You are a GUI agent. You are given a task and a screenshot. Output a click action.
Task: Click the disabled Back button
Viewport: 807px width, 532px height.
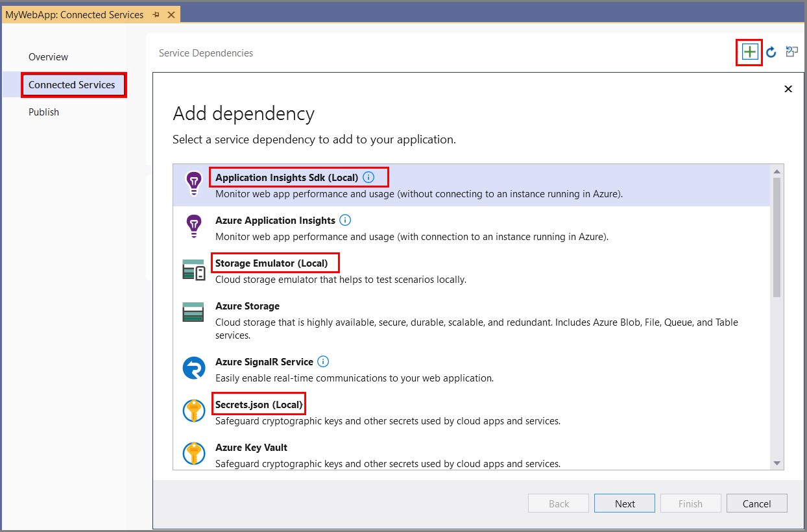click(559, 503)
